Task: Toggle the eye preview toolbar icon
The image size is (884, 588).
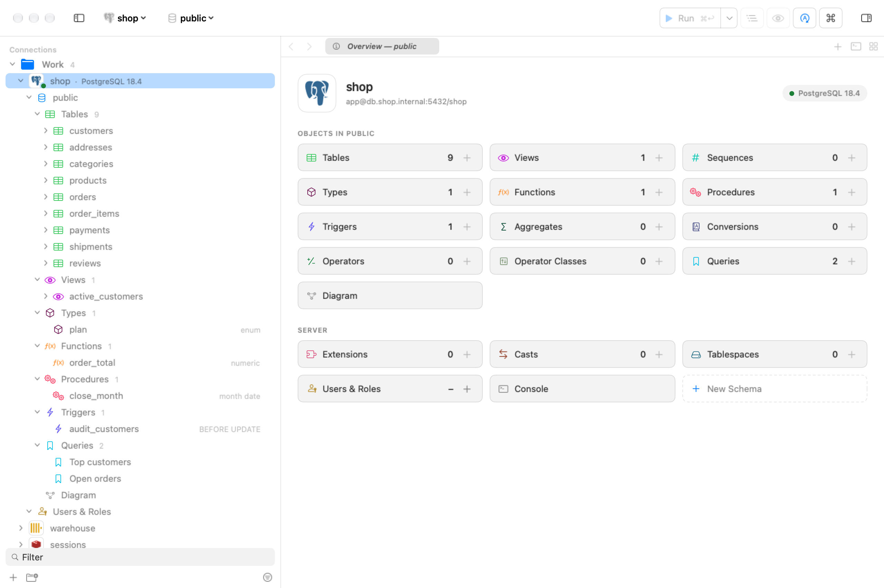Action: (x=778, y=18)
